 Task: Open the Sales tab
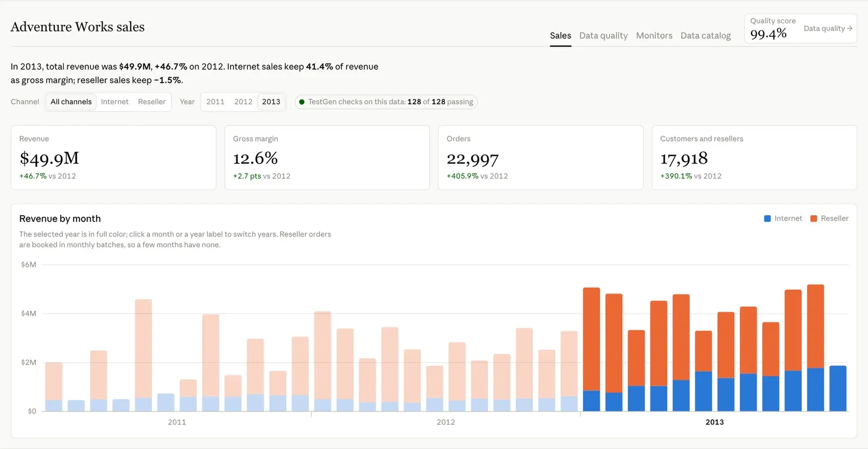[560, 36]
